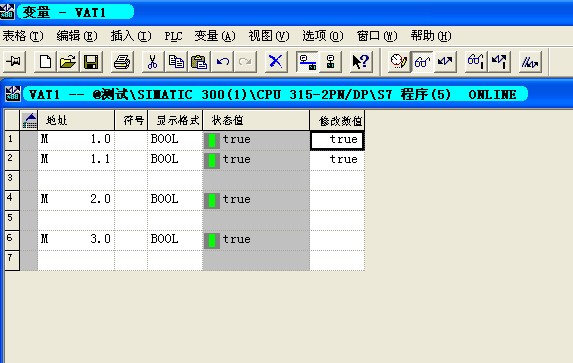
Task: Undo the last action
Action: click(222, 61)
